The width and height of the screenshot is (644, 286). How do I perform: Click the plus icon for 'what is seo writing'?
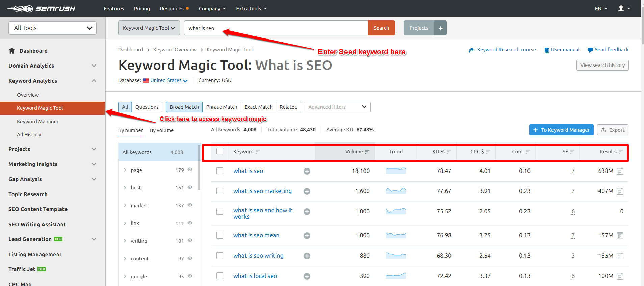click(x=307, y=256)
